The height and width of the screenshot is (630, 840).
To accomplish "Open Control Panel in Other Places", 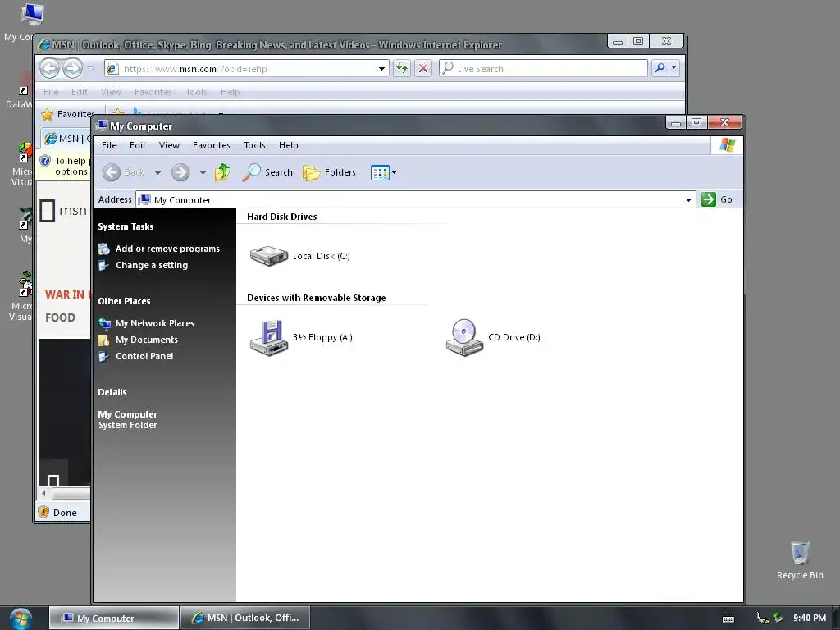I will point(144,356).
